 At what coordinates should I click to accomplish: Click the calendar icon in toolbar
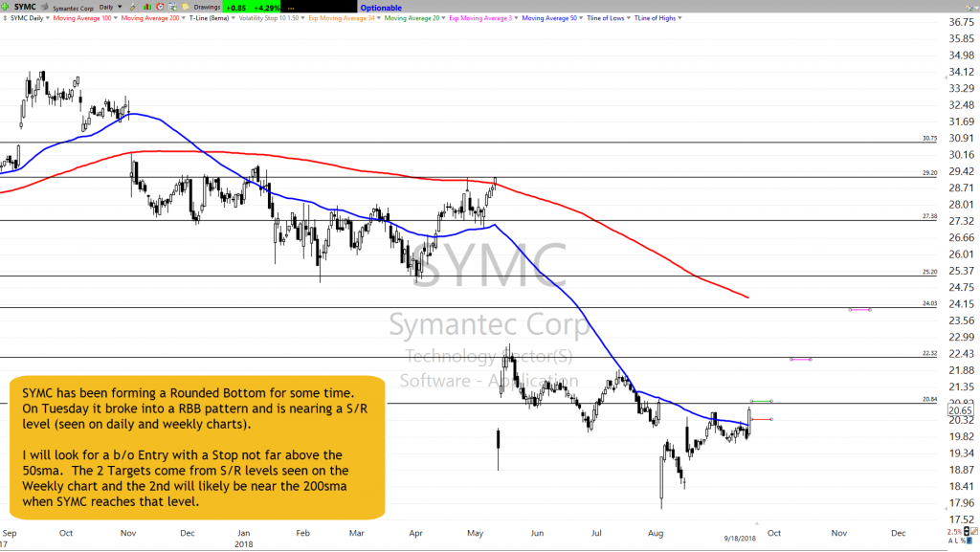(x=172, y=7)
